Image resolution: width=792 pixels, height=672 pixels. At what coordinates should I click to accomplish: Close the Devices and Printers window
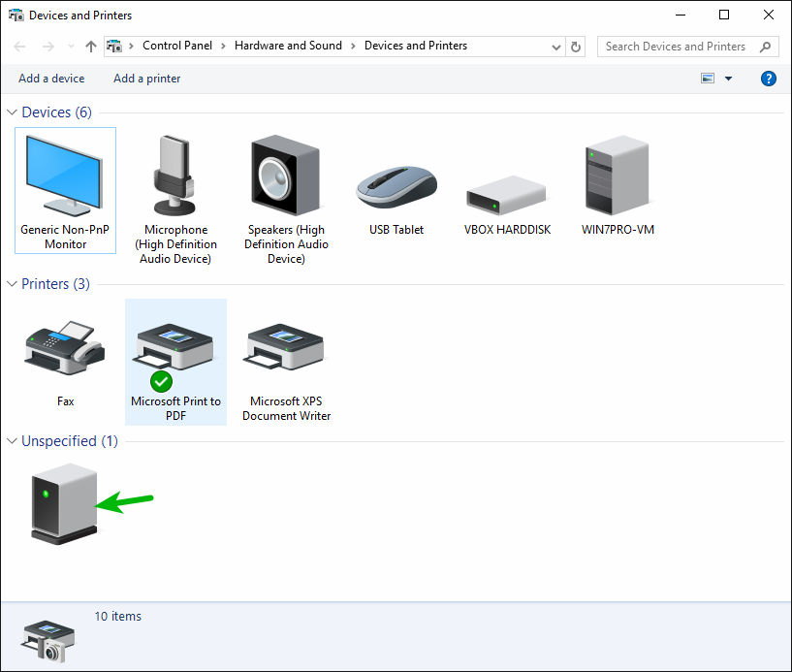point(769,15)
